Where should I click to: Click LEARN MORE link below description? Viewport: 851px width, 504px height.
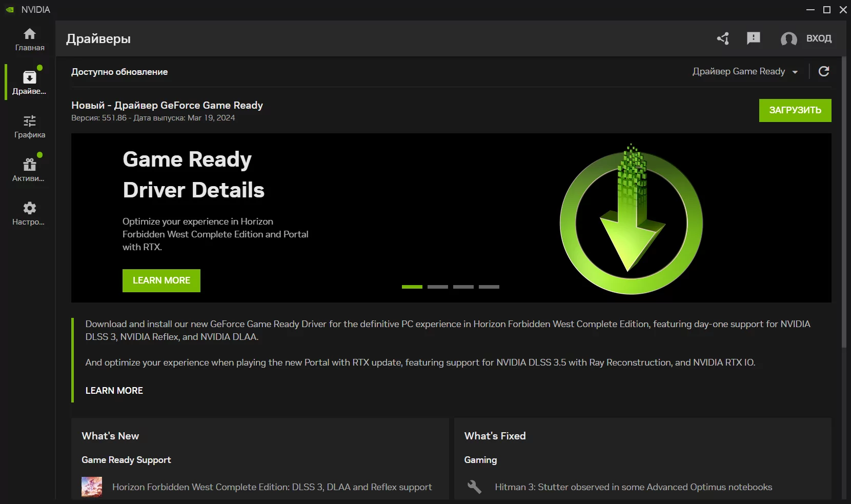tap(114, 391)
